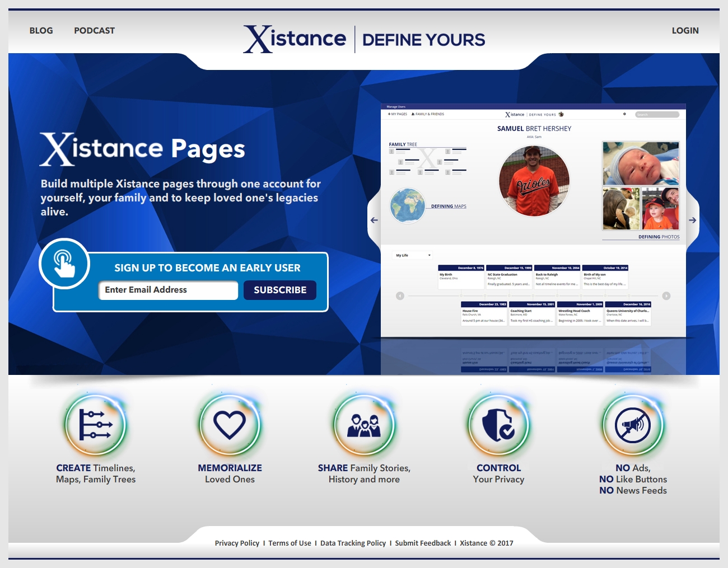Click the Xistance © 2017 footer text
Image resolution: width=728 pixels, height=568 pixels.
pos(487,543)
